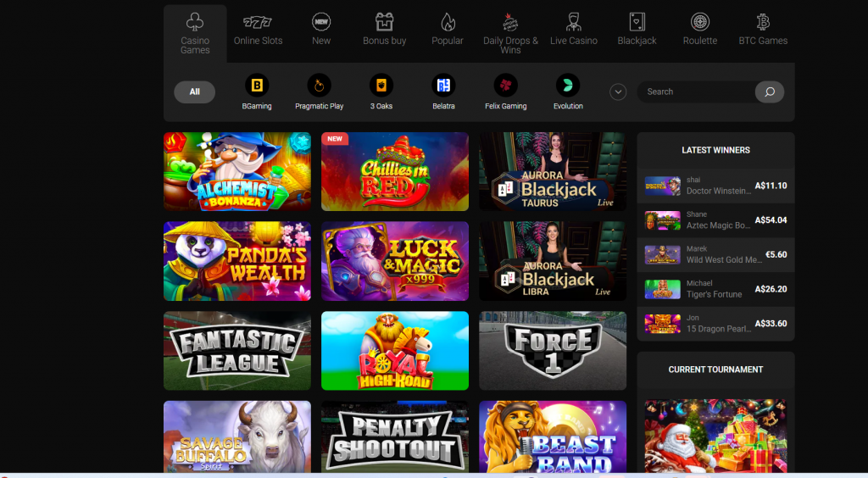Image resolution: width=868 pixels, height=478 pixels.
Task: Open the Christmas tournament banner
Action: [x=715, y=436]
